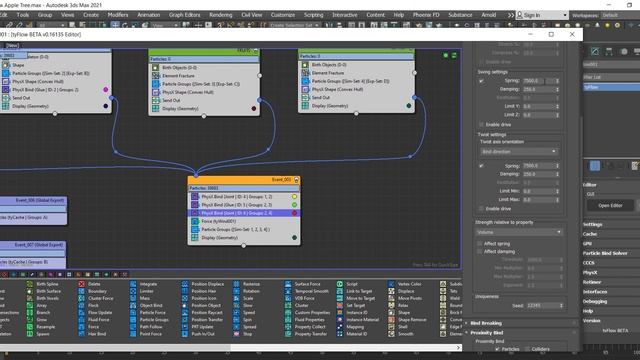640x360 pixels.
Task: Select the Script operator in depot
Action: (347, 284)
